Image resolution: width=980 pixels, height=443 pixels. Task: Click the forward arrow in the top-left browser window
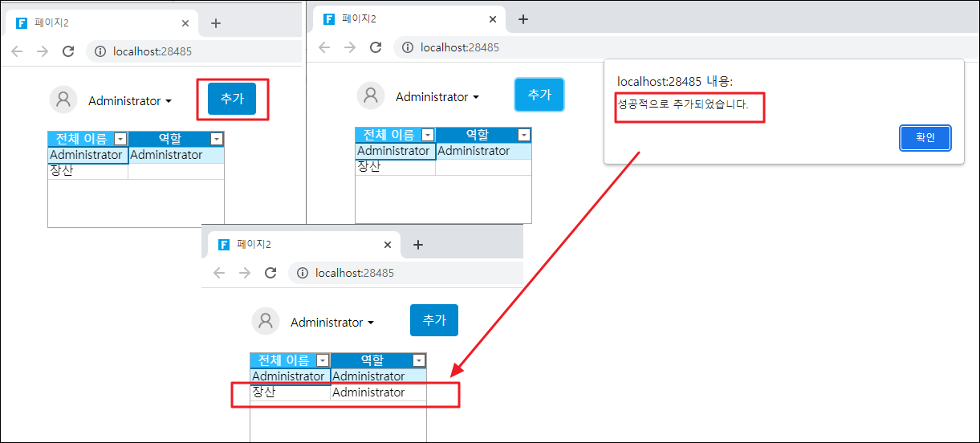click(43, 51)
